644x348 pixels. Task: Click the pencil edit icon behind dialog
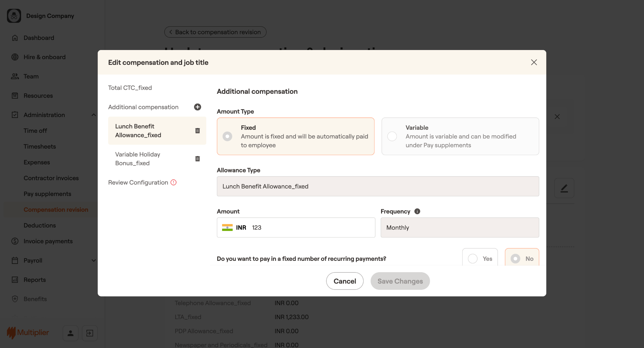pos(564,188)
